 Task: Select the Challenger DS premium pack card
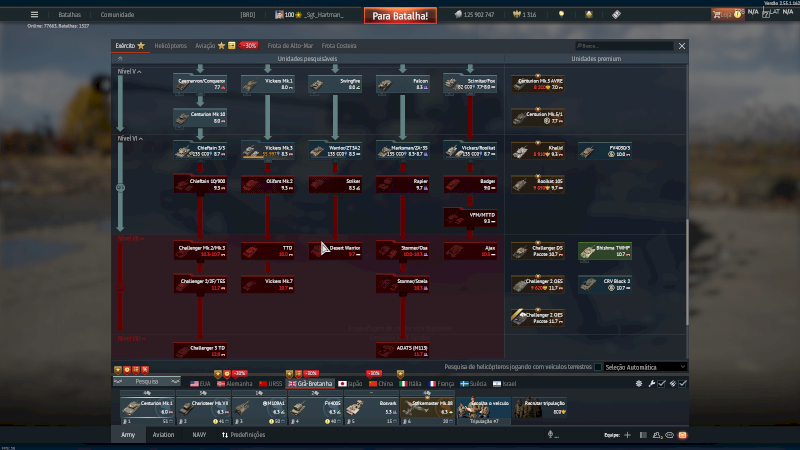(538, 251)
